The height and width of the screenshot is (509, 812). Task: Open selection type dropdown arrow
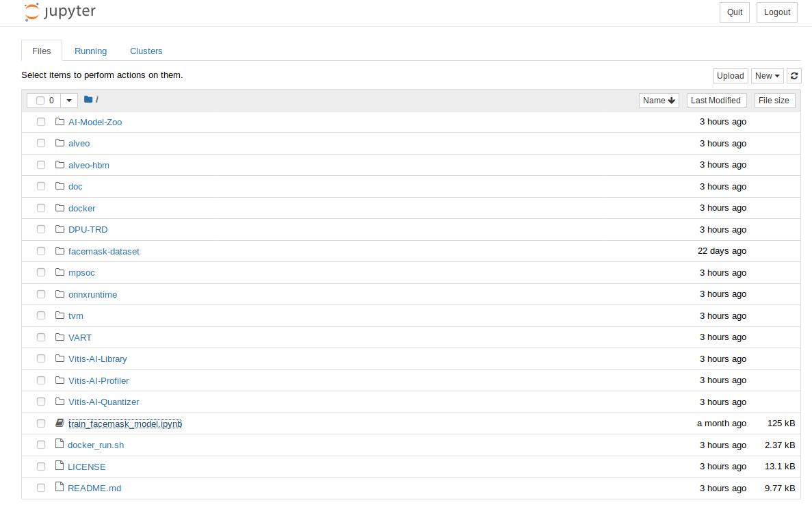(69, 101)
